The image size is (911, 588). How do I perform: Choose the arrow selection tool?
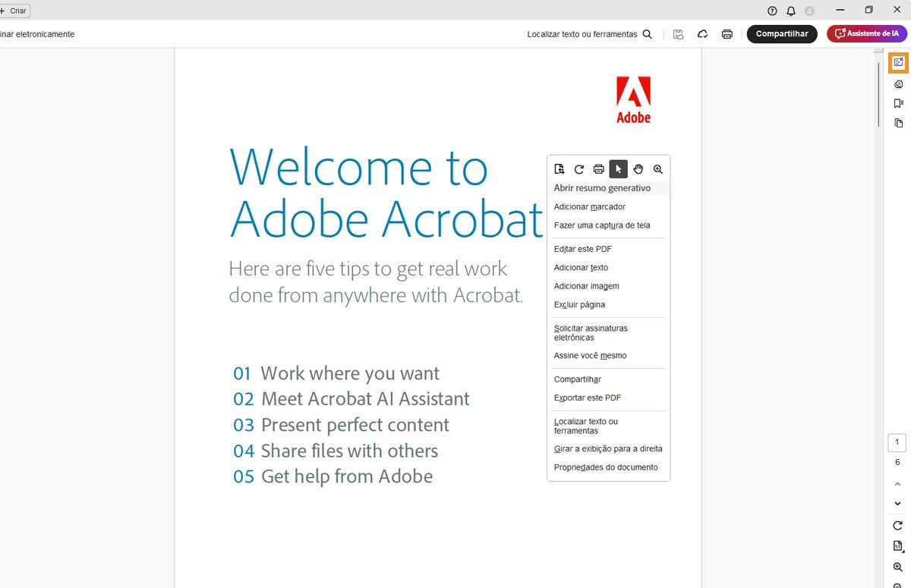[x=619, y=169]
